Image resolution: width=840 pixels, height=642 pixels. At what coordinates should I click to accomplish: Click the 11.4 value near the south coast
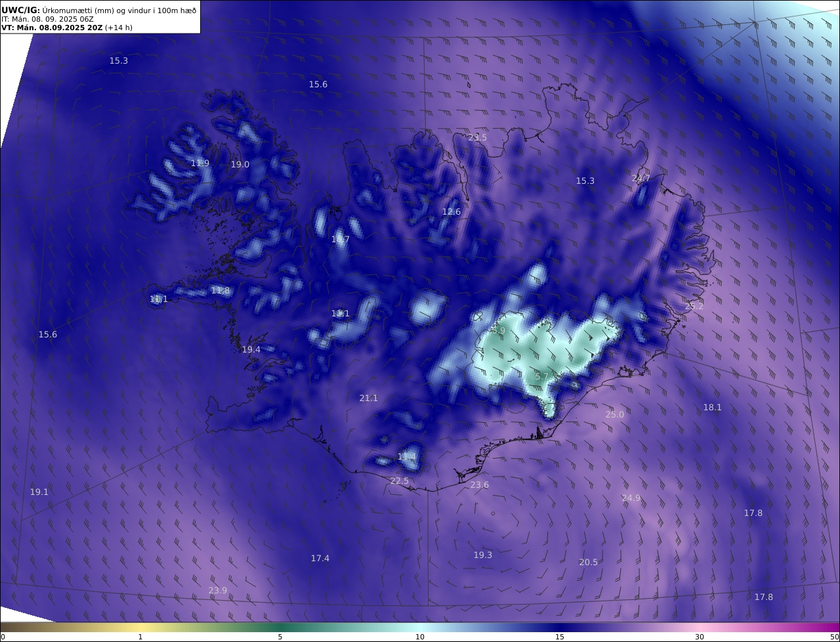pyautogui.click(x=407, y=457)
